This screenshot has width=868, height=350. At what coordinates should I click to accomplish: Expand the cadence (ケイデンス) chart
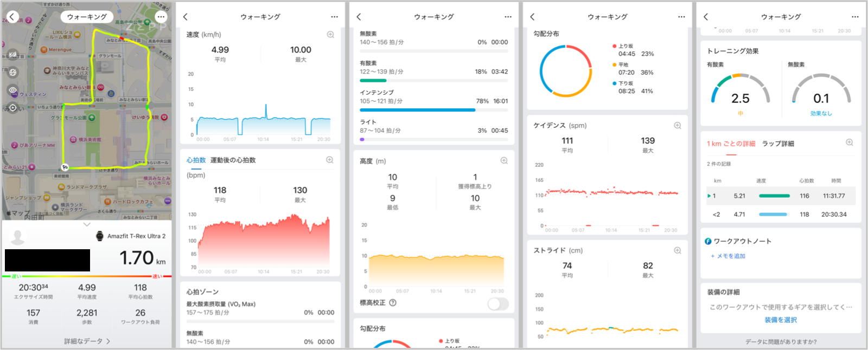pyautogui.click(x=678, y=126)
